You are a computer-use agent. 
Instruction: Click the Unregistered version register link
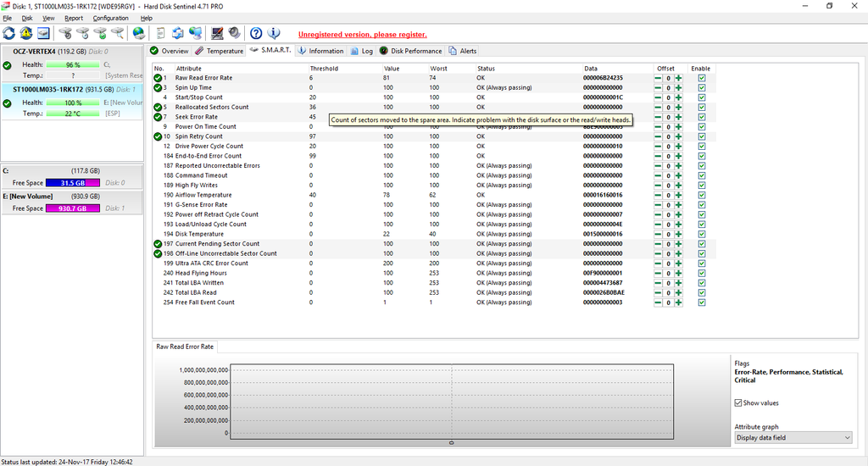[362, 35]
